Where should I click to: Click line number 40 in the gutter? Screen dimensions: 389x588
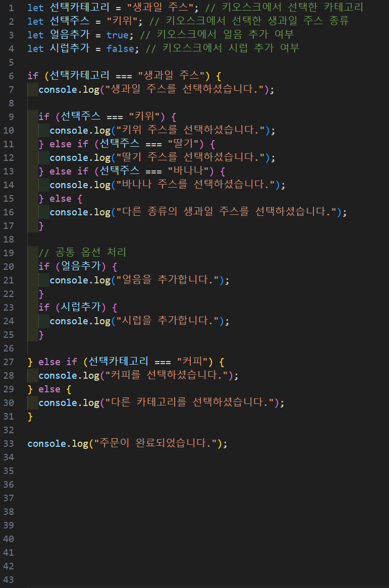(x=9, y=539)
